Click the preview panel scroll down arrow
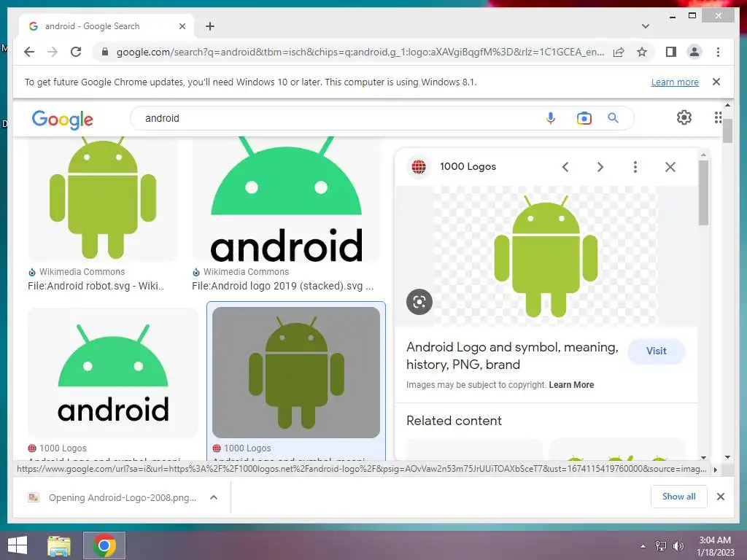 pyautogui.click(x=704, y=458)
